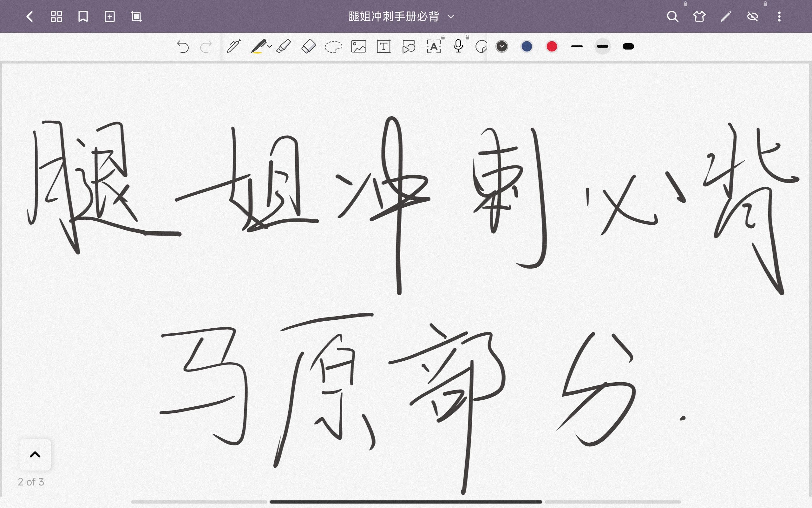Open the shirt-shaped theme icon
The height and width of the screenshot is (508, 812).
pyautogui.click(x=699, y=17)
